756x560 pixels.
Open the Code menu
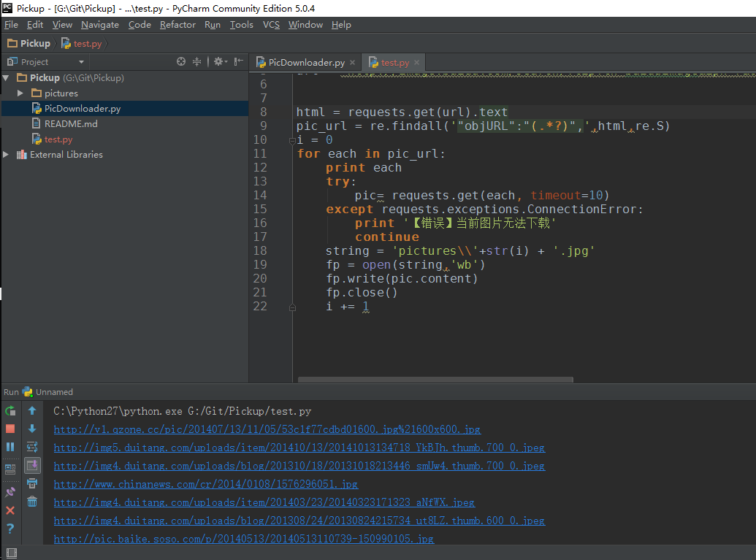point(140,25)
